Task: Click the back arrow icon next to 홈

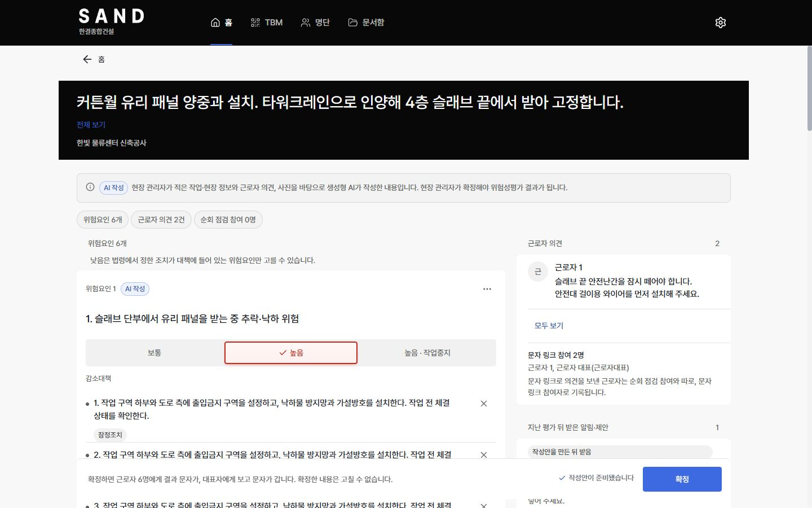Action: coord(87,59)
